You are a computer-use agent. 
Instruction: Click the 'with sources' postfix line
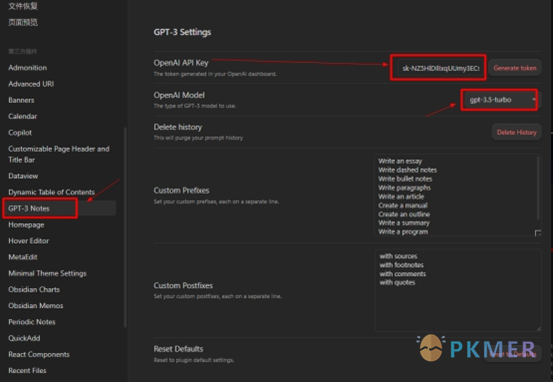click(x=398, y=256)
